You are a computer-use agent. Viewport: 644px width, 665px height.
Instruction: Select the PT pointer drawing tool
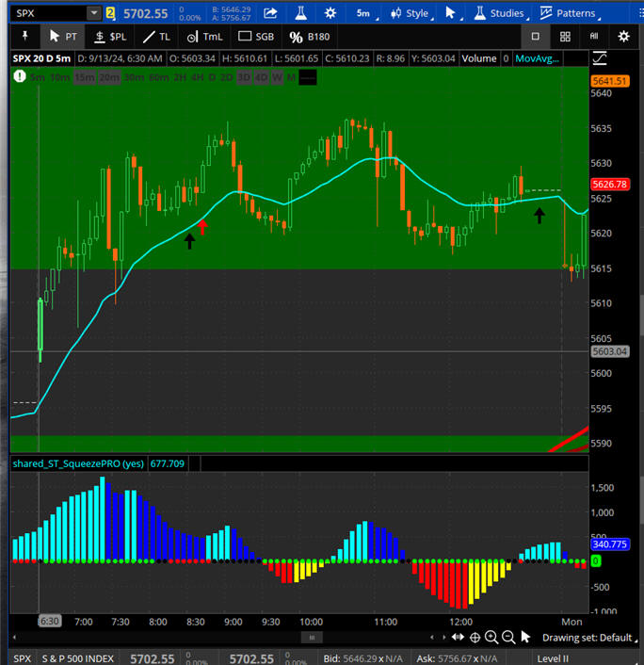click(62, 37)
